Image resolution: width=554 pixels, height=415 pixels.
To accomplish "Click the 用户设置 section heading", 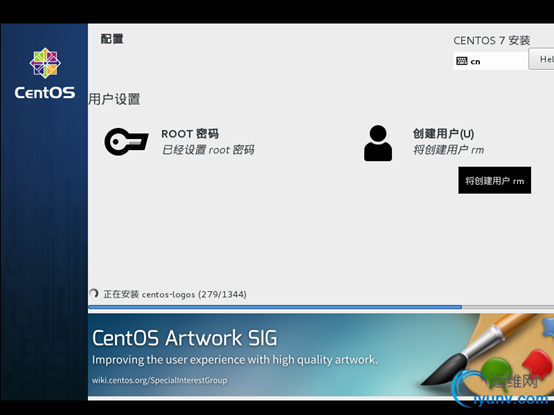I will (114, 99).
